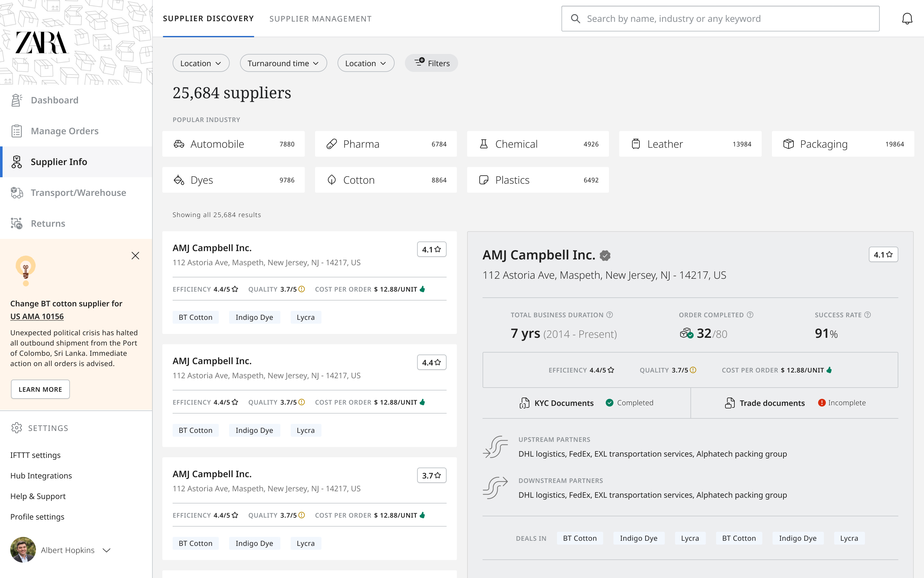This screenshot has height=578, width=924.
Task: Click quality warning icon in detail panel
Action: pyautogui.click(x=693, y=370)
